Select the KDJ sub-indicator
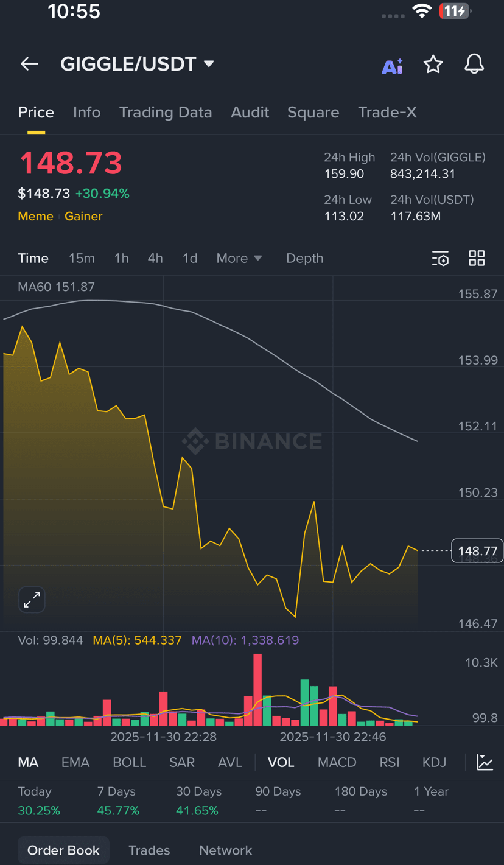Image resolution: width=504 pixels, height=865 pixels. tap(435, 762)
